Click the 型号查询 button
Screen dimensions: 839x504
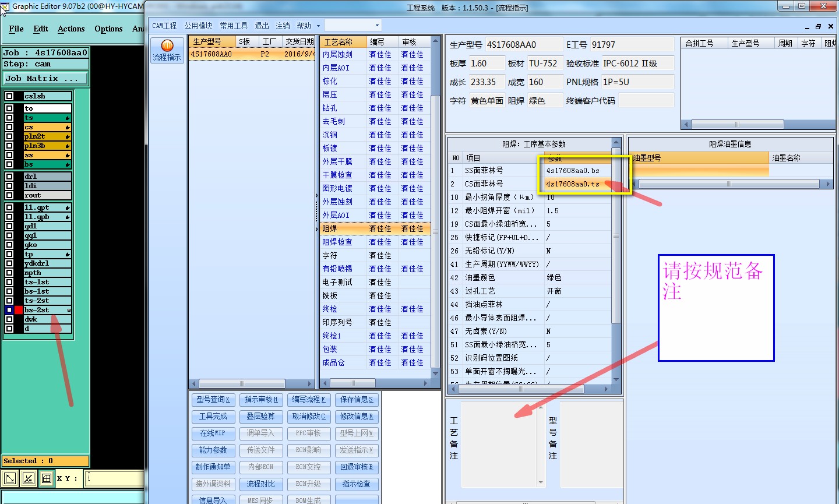213,400
